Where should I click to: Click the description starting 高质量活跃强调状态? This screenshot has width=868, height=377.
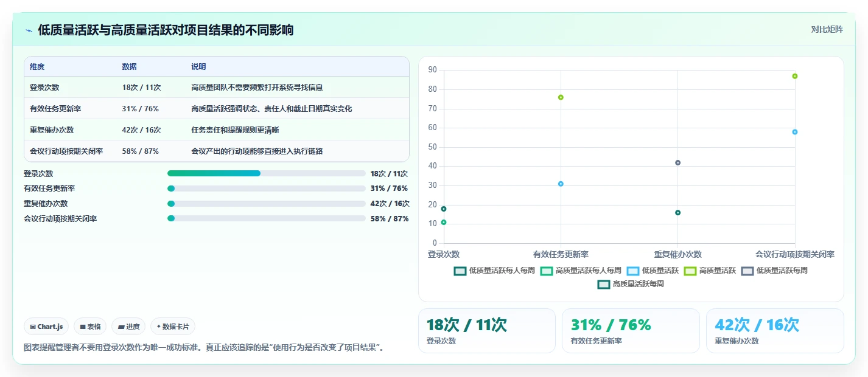tap(271, 109)
